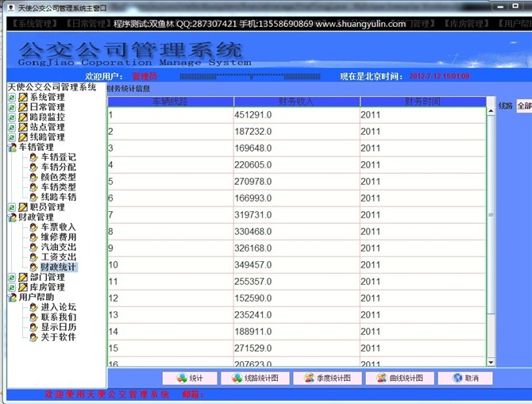Click the table's vertical scrollbar
532x404 pixels.
(490, 238)
